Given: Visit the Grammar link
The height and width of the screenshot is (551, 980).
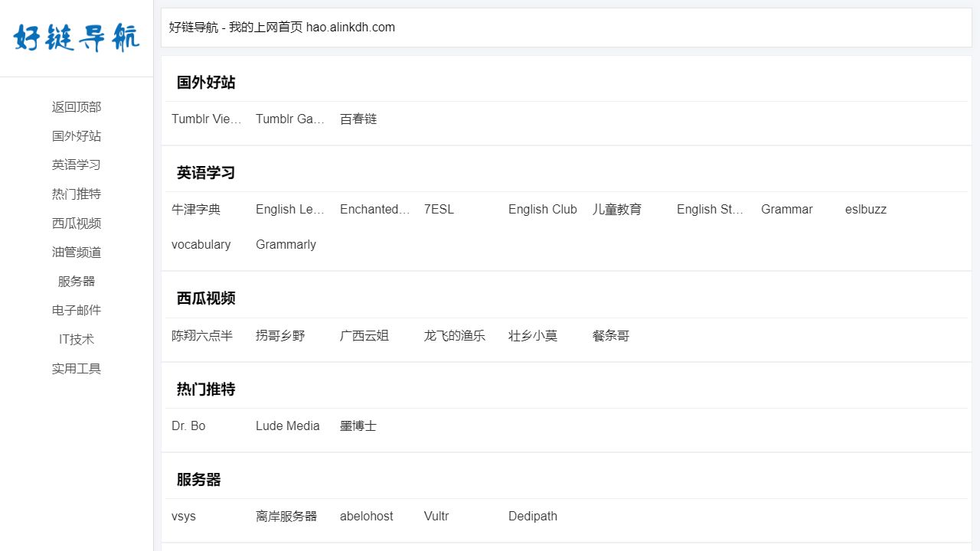Looking at the screenshot, I should coord(787,210).
